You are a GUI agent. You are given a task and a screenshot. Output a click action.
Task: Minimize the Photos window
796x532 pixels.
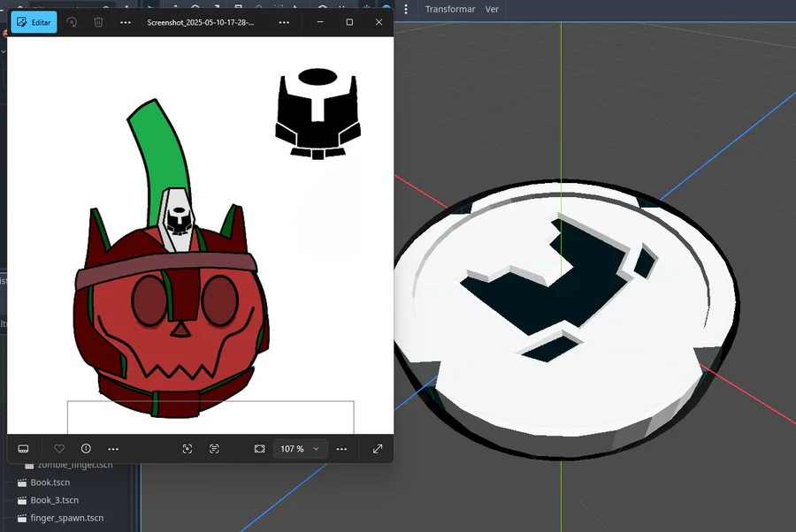tap(320, 22)
